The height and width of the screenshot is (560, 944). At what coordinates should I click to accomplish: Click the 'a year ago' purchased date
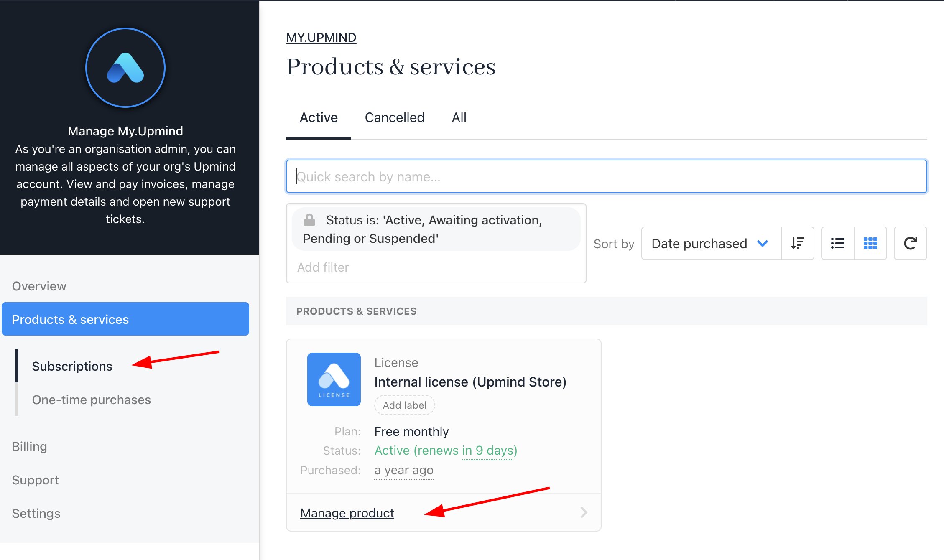pos(404,470)
